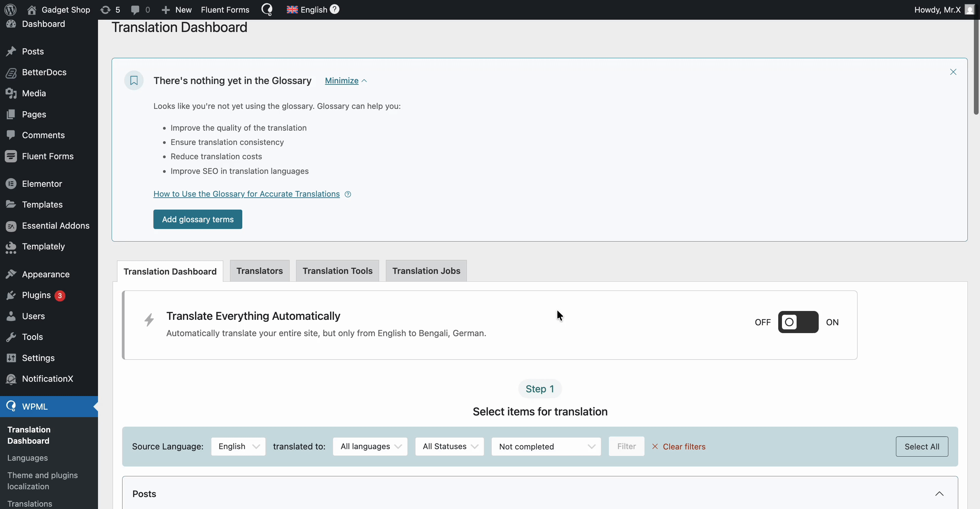Image resolution: width=980 pixels, height=509 pixels.
Task: Minimize the glossary notice panel
Action: click(345, 80)
